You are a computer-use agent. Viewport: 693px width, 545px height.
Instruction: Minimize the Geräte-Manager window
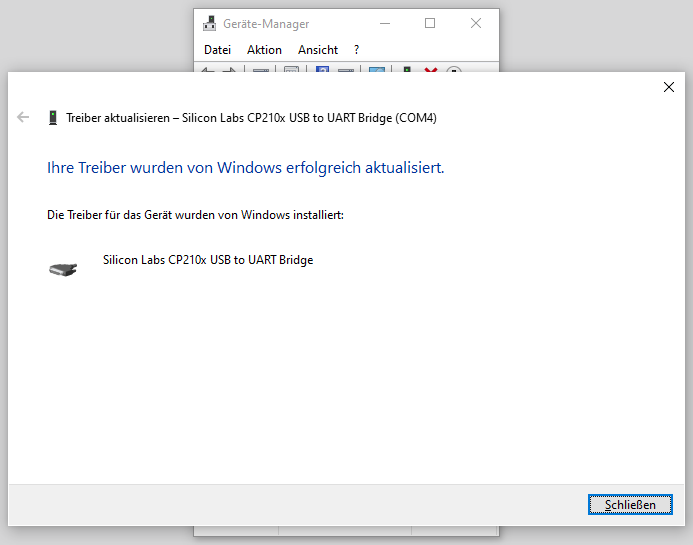(385, 23)
